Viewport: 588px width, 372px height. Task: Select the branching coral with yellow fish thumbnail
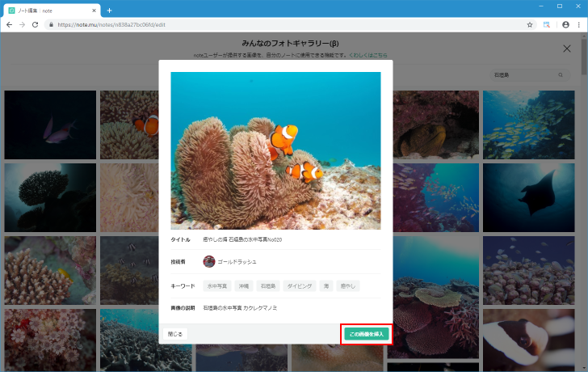coord(50,270)
